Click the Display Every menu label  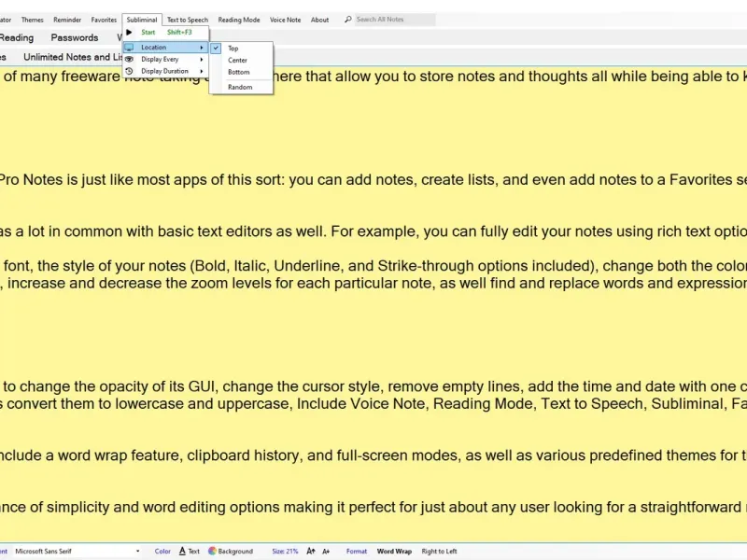[160, 59]
